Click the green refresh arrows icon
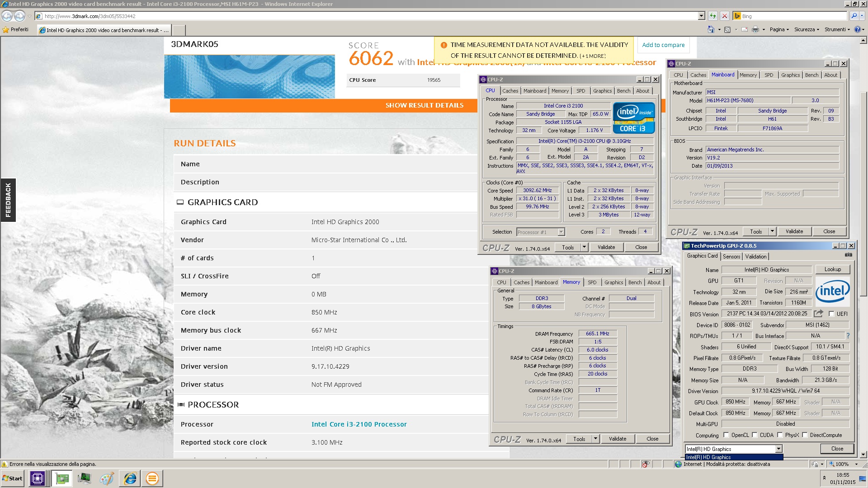The width and height of the screenshot is (868, 488). (713, 16)
